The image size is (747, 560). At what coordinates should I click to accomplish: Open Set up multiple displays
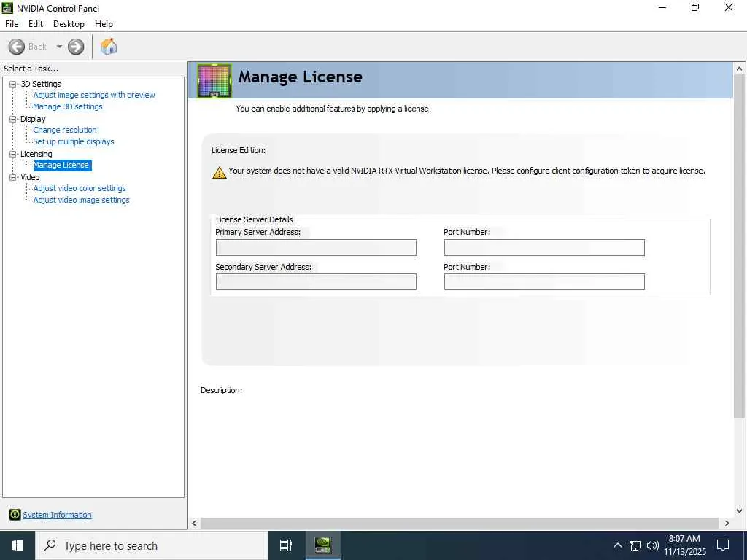(74, 141)
